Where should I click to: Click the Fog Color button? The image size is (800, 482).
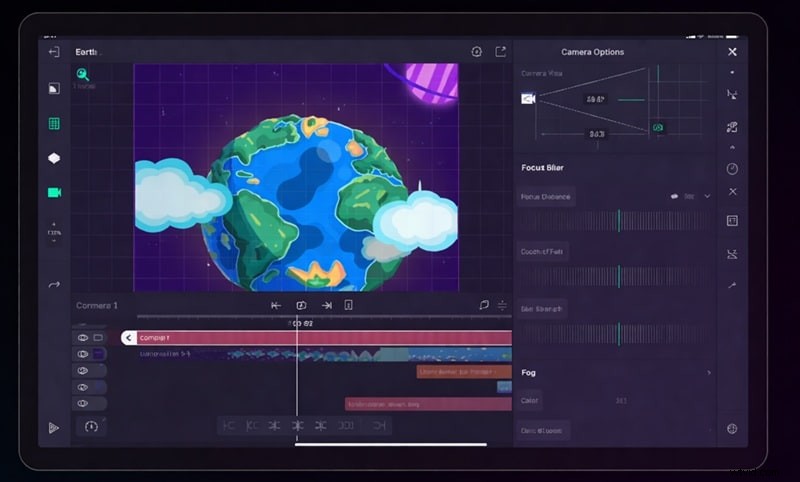[x=530, y=401]
